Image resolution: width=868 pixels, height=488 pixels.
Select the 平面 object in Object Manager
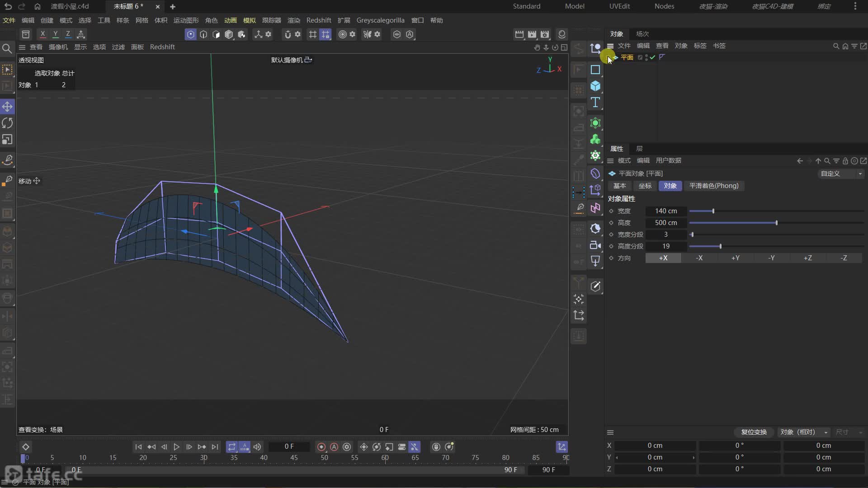coord(627,57)
